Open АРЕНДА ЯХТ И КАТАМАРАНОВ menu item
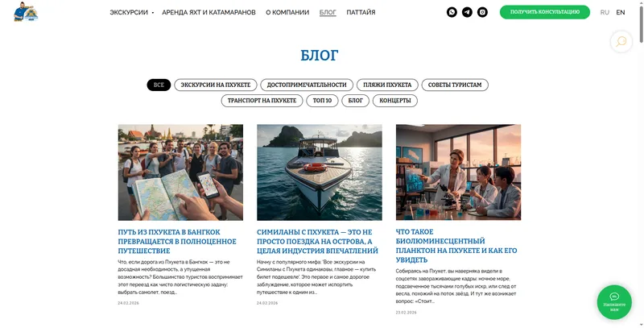 click(x=208, y=12)
